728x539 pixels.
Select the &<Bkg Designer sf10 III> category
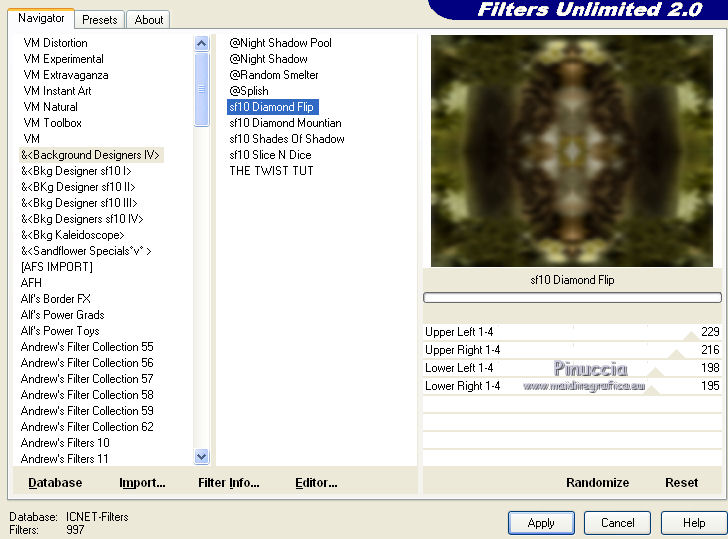click(79, 203)
